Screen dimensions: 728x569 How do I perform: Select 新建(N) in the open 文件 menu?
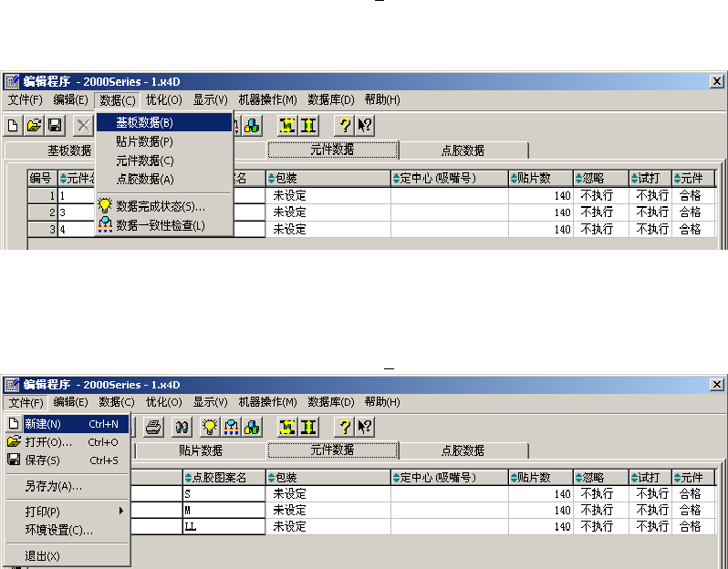click(68, 424)
